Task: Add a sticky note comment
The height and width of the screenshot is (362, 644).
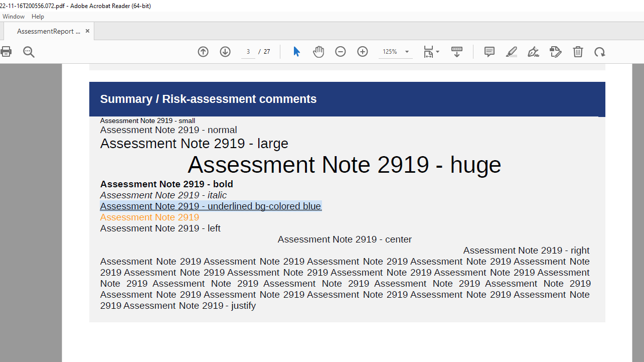Action: (490, 52)
